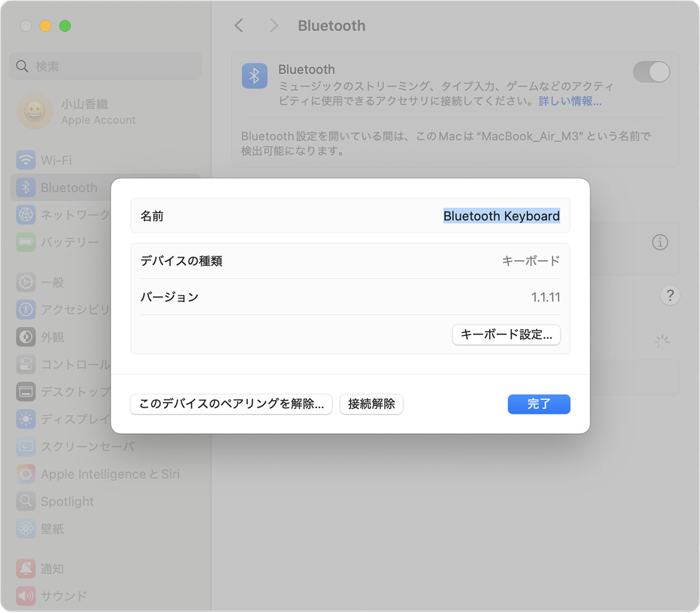
Task: Open the 壁紙 wallpaper icon
Action: 26,528
